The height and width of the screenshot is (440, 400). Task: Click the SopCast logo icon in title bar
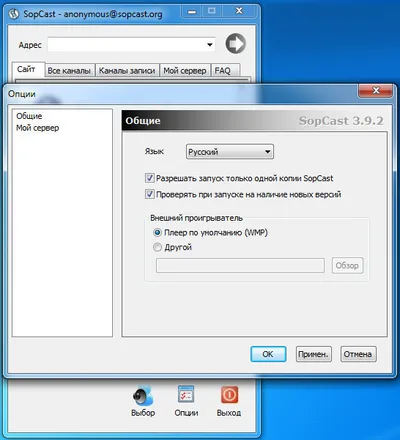pyautogui.click(x=13, y=14)
